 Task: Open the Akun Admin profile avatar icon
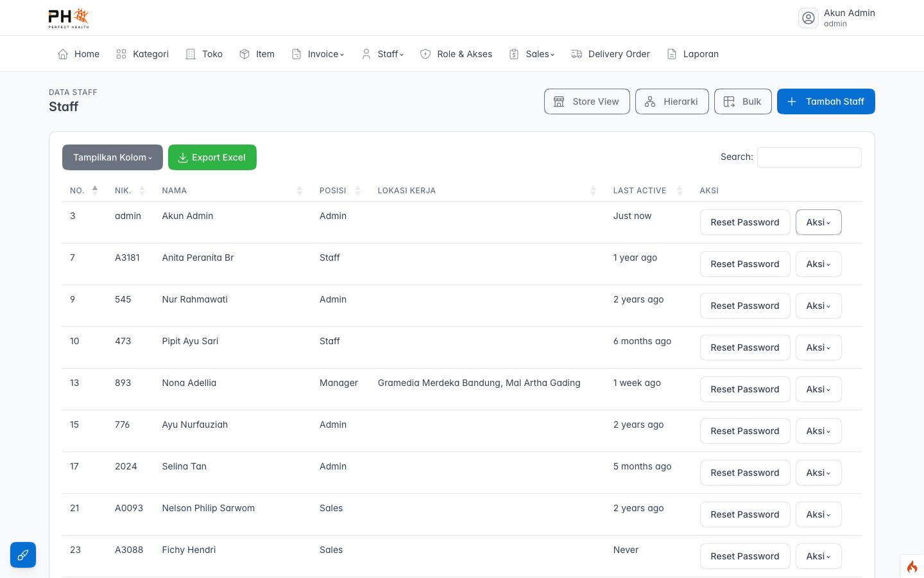pyautogui.click(x=809, y=18)
